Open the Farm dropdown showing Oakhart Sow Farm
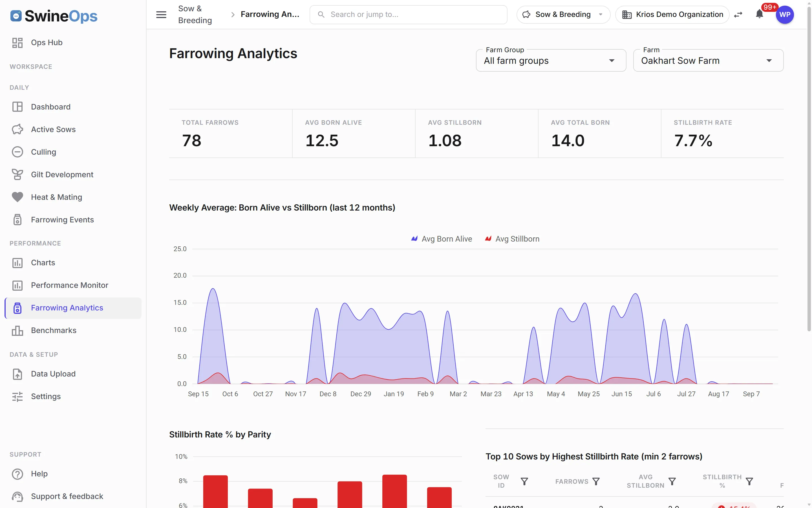Viewport: 812px width, 508px height. pos(708,60)
